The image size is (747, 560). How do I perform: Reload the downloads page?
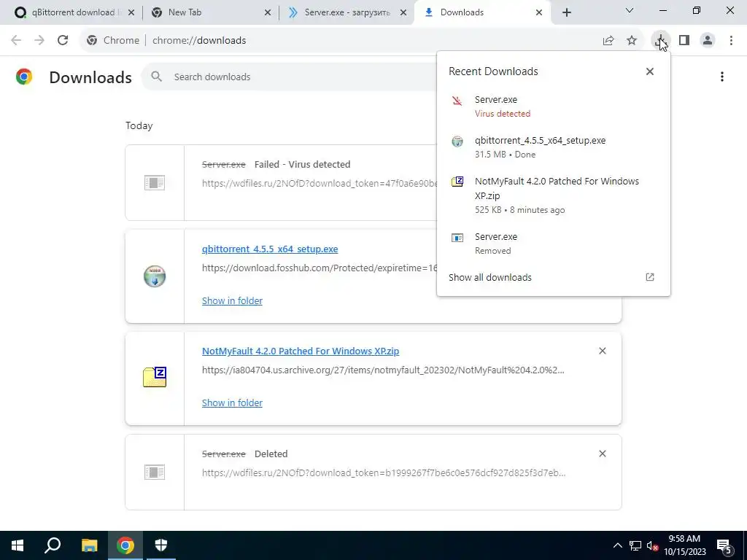click(63, 40)
